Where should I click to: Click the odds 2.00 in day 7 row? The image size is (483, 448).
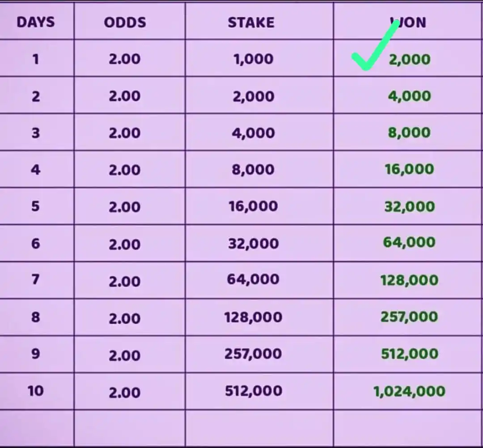(125, 282)
